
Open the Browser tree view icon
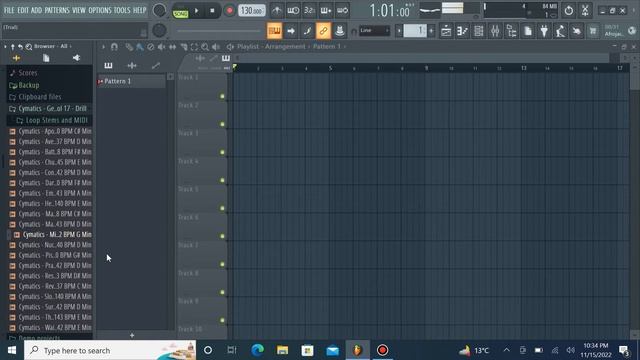click(x=511, y=31)
